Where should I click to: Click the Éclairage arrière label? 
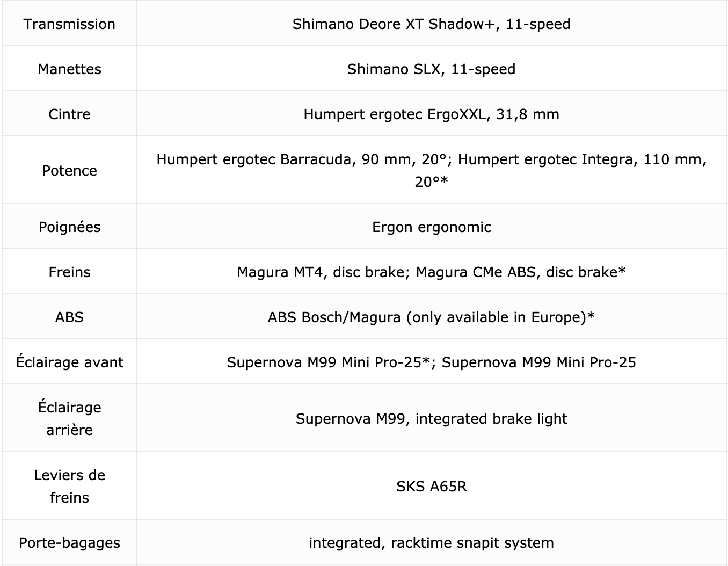[69, 418]
